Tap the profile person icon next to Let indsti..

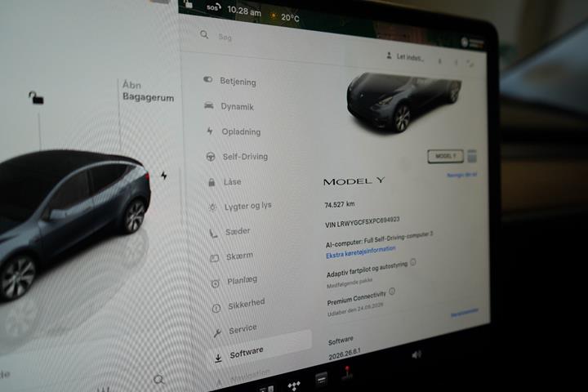[x=389, y=56]
